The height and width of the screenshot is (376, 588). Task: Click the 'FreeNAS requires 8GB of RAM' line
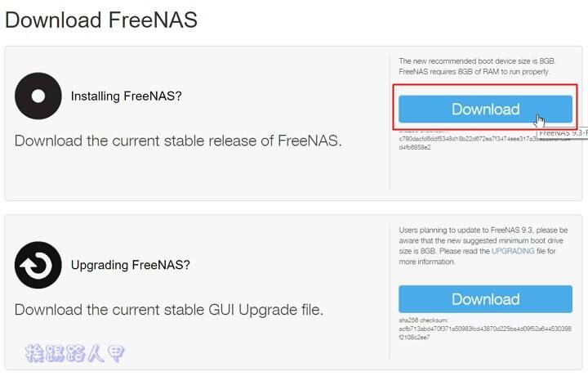pos(474,71)
